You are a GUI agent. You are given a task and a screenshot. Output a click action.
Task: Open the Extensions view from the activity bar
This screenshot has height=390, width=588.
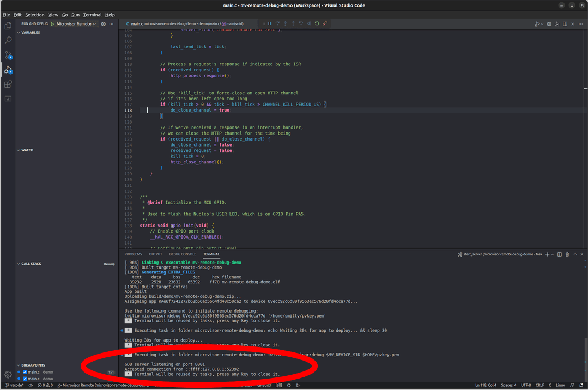tap(8, 83)
